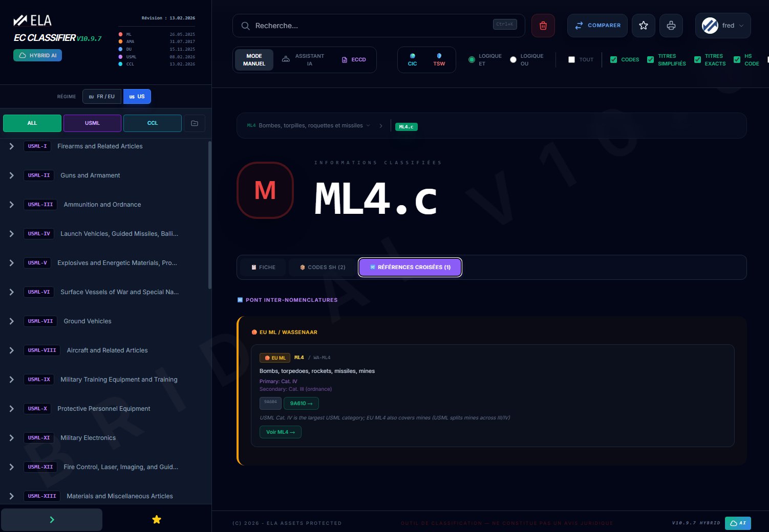Click the AI cloud badge in footer

click(x=737, y=523)
